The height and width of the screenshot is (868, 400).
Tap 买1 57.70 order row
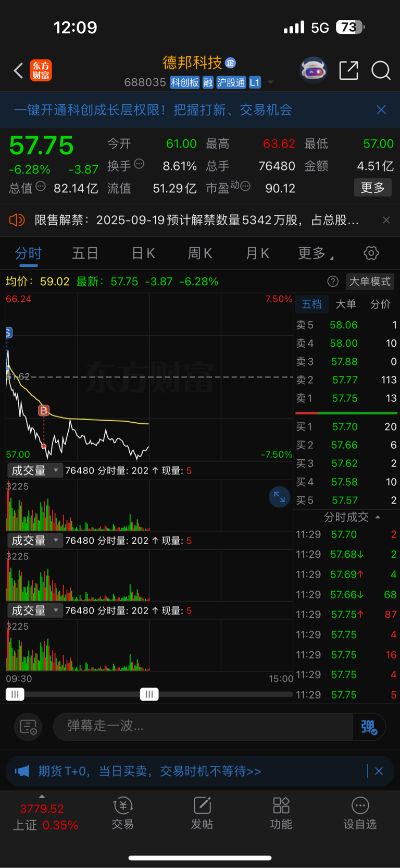click(346, 426)
